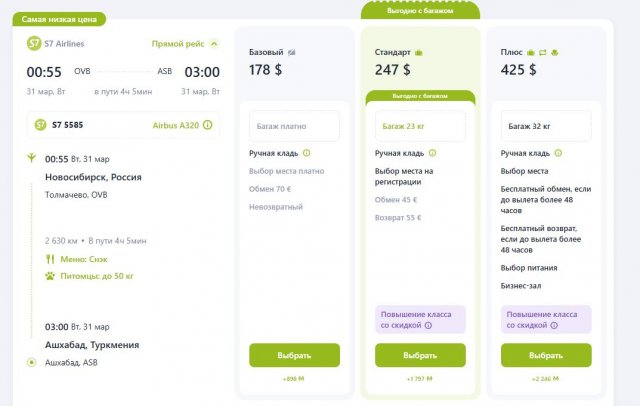Click the S7 Airlines logo icon
This screenshot has height=406, width=640.
click(x=34, y=44)
